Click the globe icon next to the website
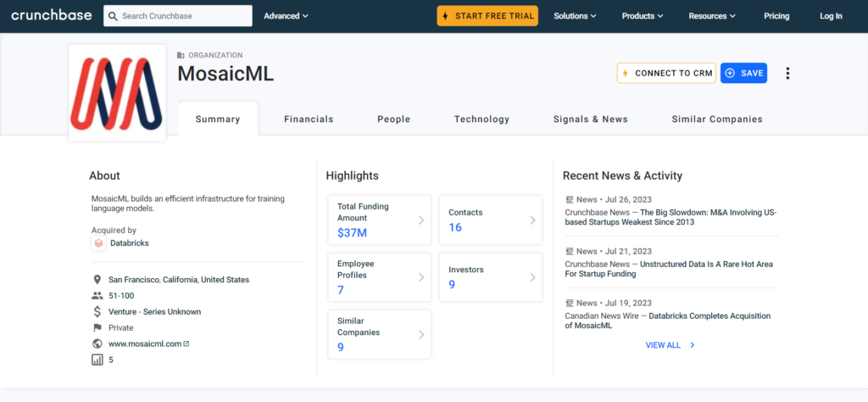This screenshot has width=868, height=402. point(97,343)
